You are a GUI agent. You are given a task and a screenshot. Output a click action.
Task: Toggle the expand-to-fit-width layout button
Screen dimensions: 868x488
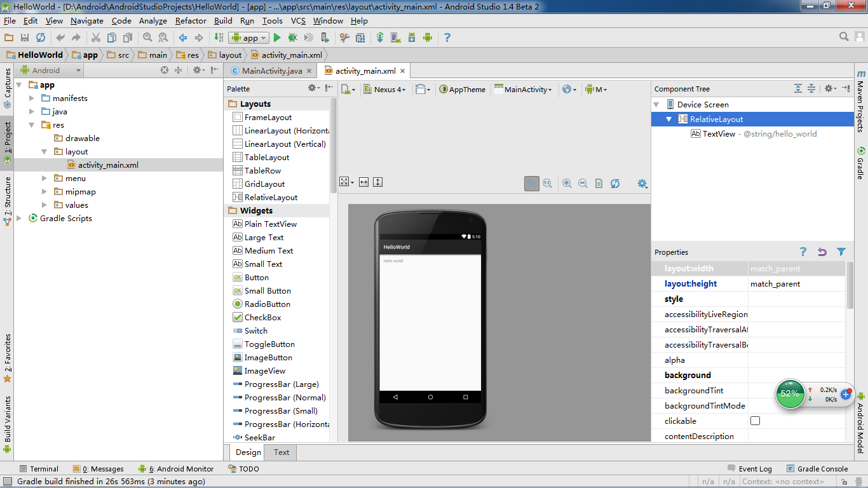(x=363, y=182)
